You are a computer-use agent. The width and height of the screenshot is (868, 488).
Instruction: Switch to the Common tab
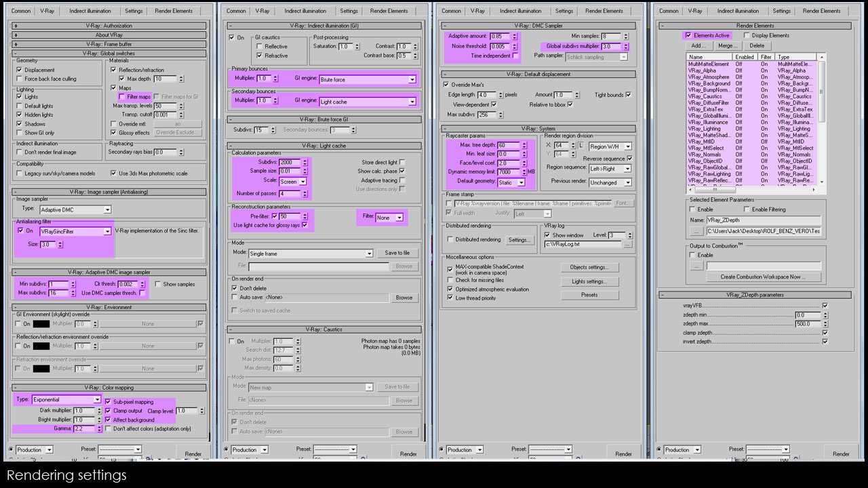tap(20, 10)
